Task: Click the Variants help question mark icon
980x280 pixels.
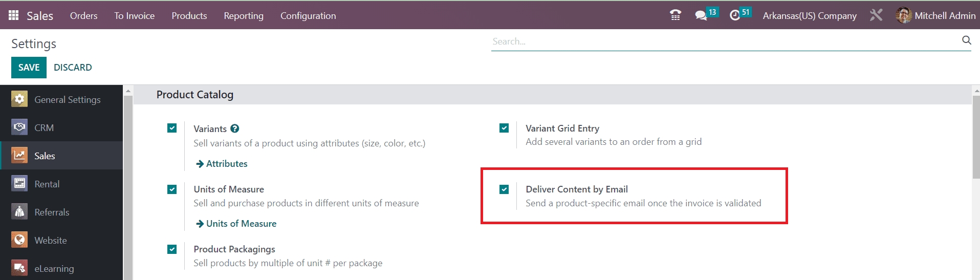Action: (235, 128)
